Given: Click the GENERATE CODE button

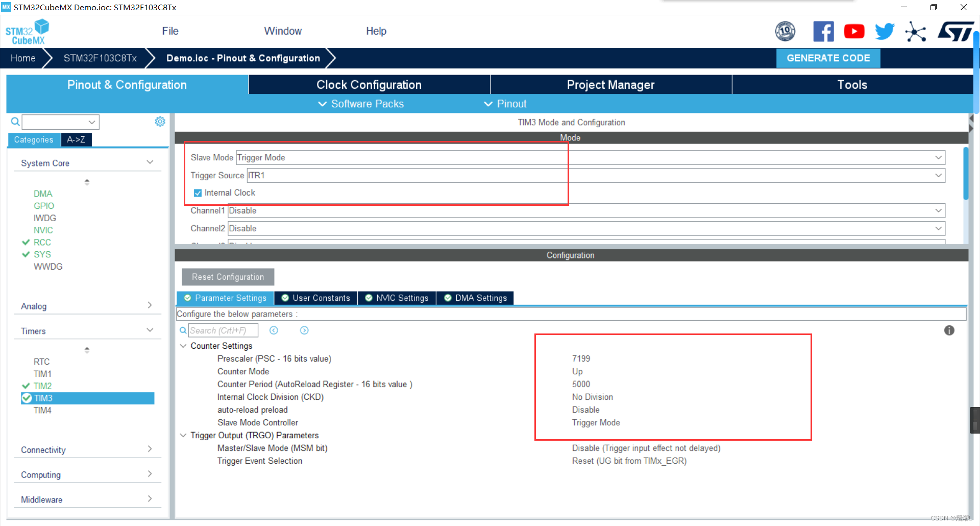Looking at the screenshot, I should coord(828,58).
